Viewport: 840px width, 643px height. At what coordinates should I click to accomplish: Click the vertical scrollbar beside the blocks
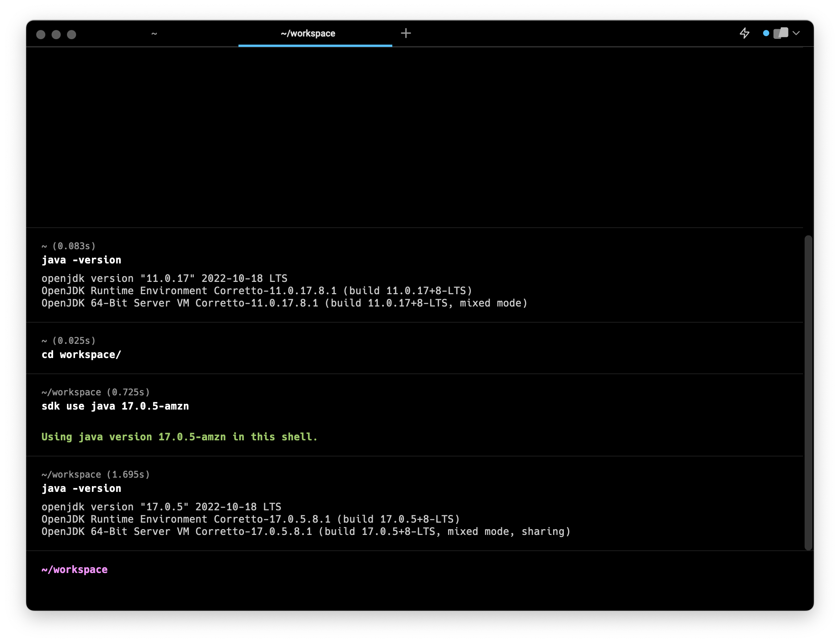click(x=808, y=392)
